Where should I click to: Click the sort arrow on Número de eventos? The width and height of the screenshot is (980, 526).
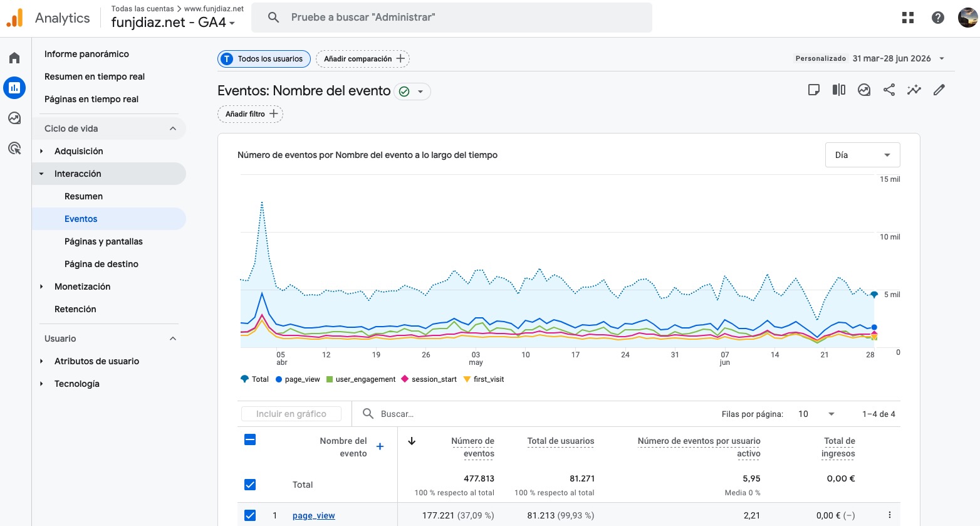412,441
